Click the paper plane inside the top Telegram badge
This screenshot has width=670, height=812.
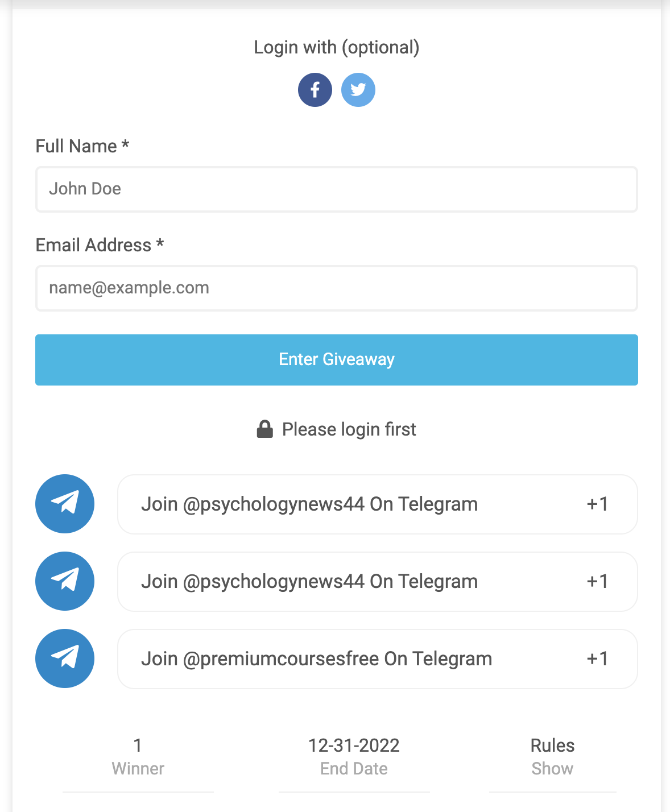pyautogui.click(x=64, y=504)
